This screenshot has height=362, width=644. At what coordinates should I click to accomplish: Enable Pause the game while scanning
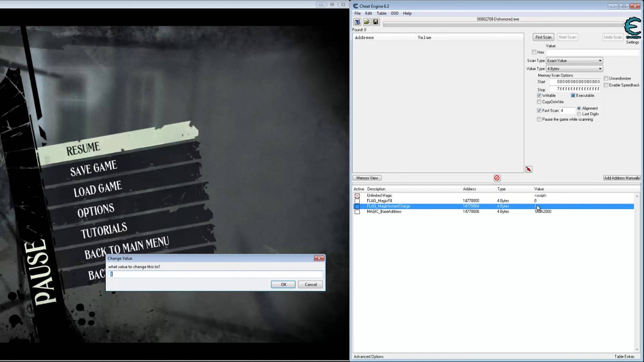click(539, 119)
